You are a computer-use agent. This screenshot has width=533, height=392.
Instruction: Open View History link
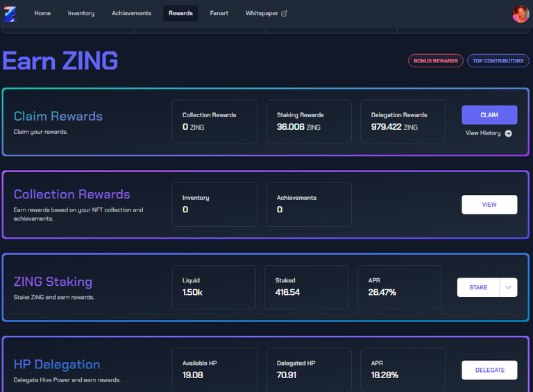point(489,133)
